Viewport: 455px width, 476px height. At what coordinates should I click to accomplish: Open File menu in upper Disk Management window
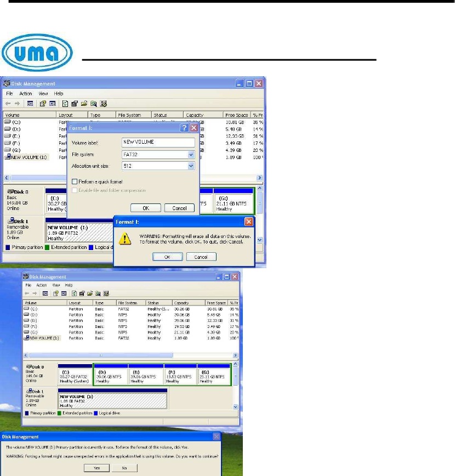pyautogui.click(x=9, y=93)
